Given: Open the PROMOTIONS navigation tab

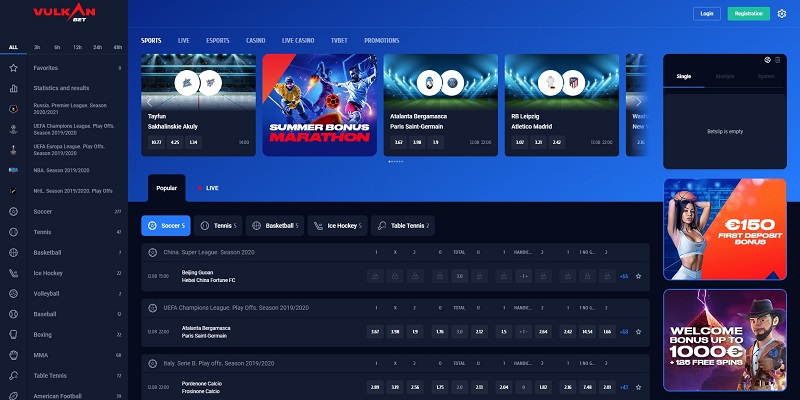Looking at the screenshot, I should [382, 40].
